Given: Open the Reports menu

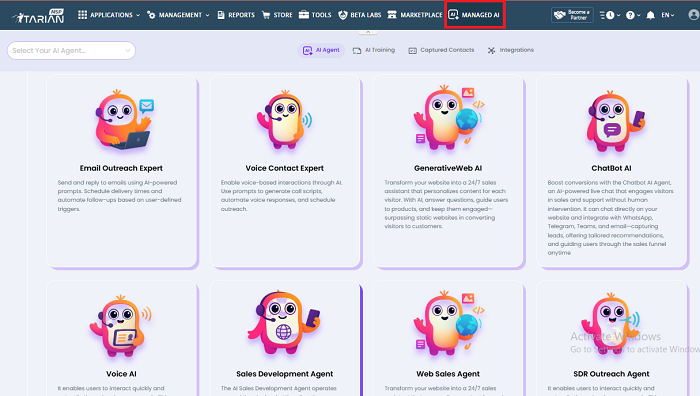Looking at the screenshot, I should pyautogui.click(x=236, y=15).
